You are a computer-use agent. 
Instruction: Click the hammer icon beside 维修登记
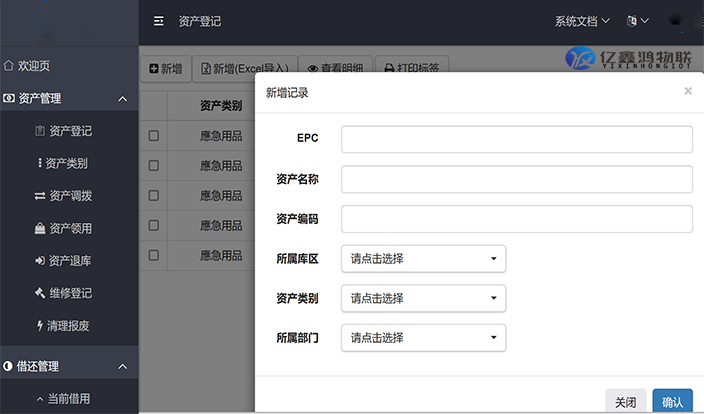[40, 293]
